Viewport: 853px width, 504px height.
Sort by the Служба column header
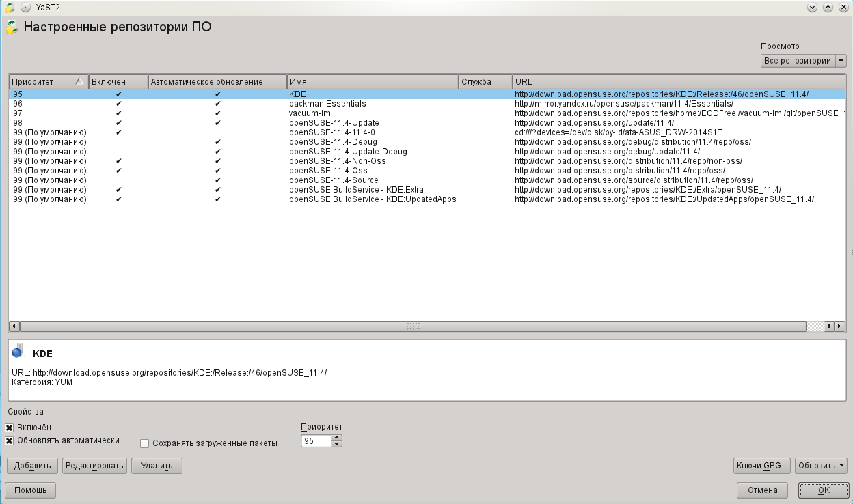[x=485, y=82]
